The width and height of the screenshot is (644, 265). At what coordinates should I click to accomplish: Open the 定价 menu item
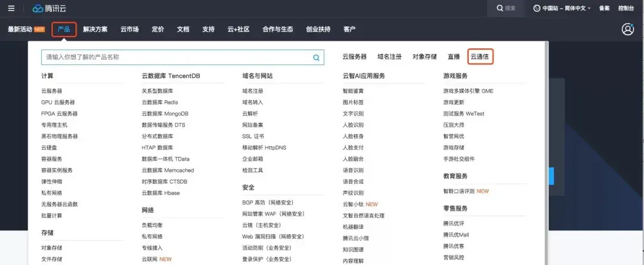pos(157,29)
